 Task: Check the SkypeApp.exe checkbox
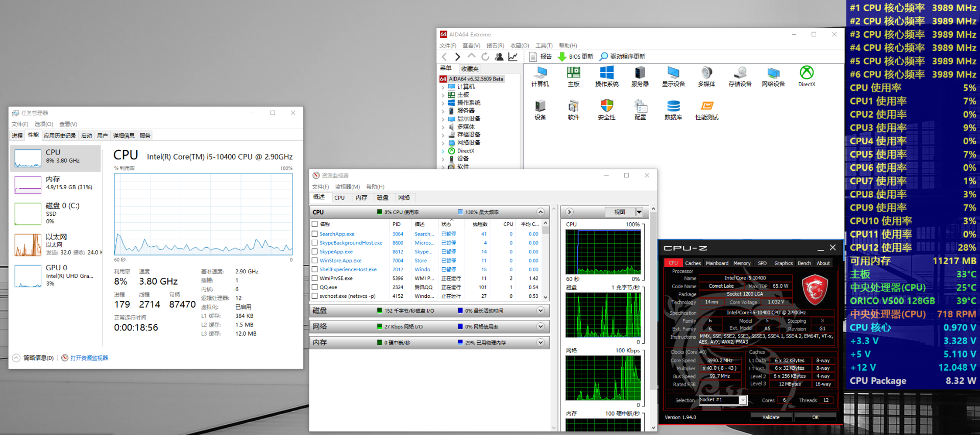coord(314,251)
